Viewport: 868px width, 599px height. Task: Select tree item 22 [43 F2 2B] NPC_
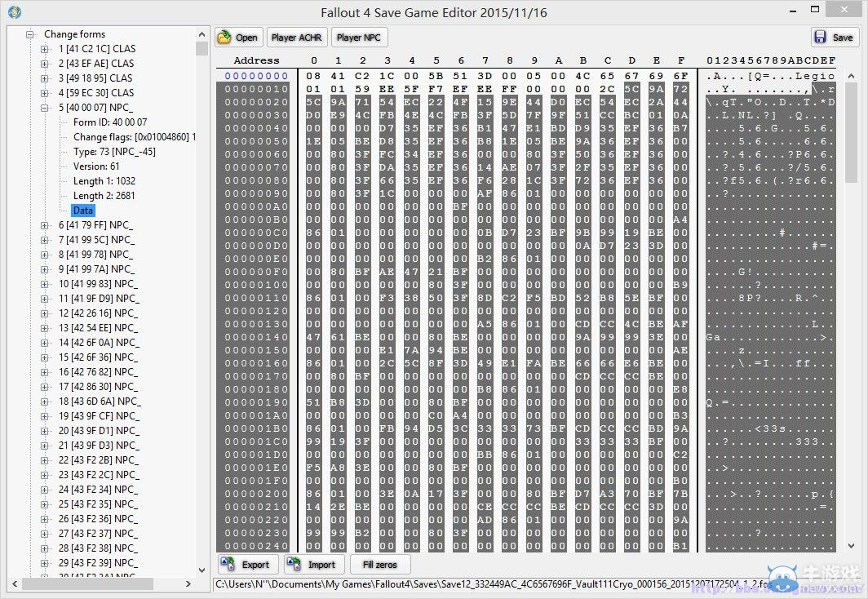pyautogui.click(x=99, y=460)
